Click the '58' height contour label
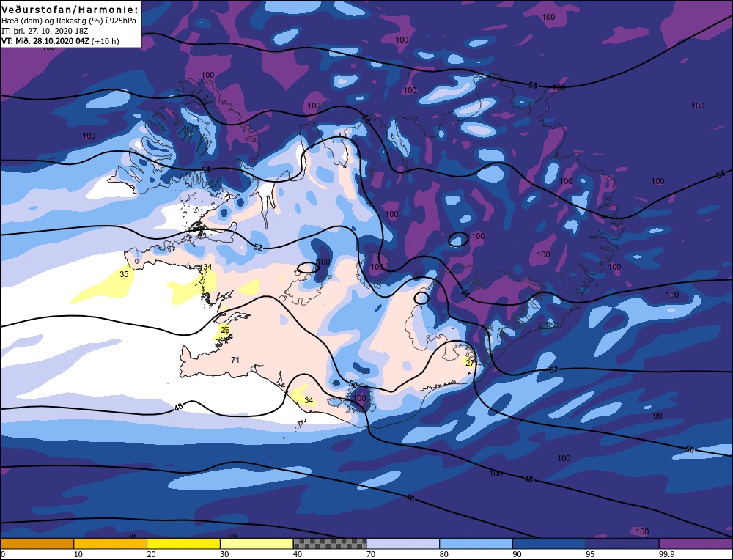The height and width of the screenshot is (560, 733). (532, 86)
